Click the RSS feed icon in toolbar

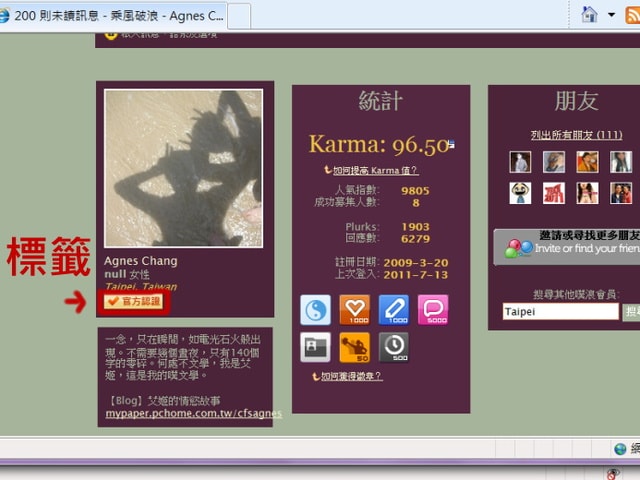[x=630, y=14]
